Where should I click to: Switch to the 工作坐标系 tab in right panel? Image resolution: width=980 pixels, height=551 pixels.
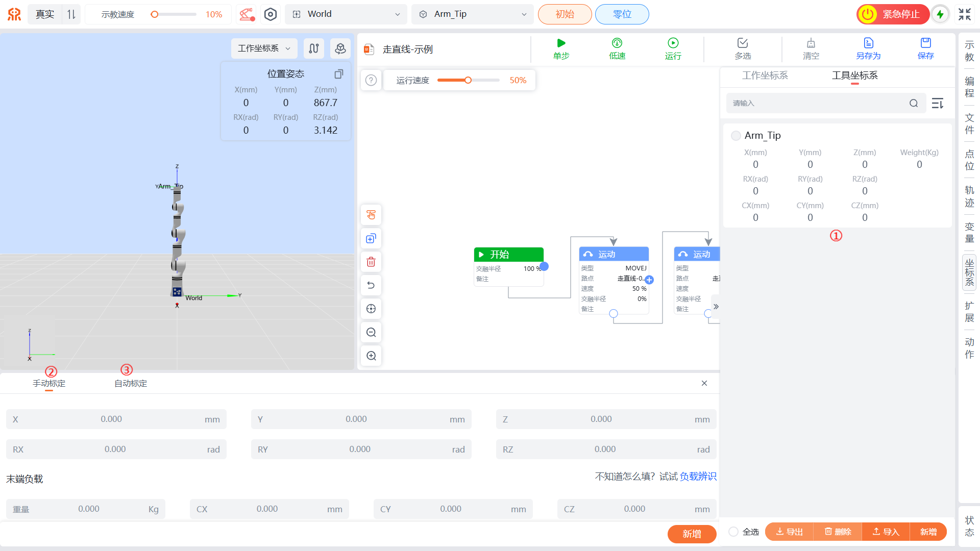[x=765, y=76]
